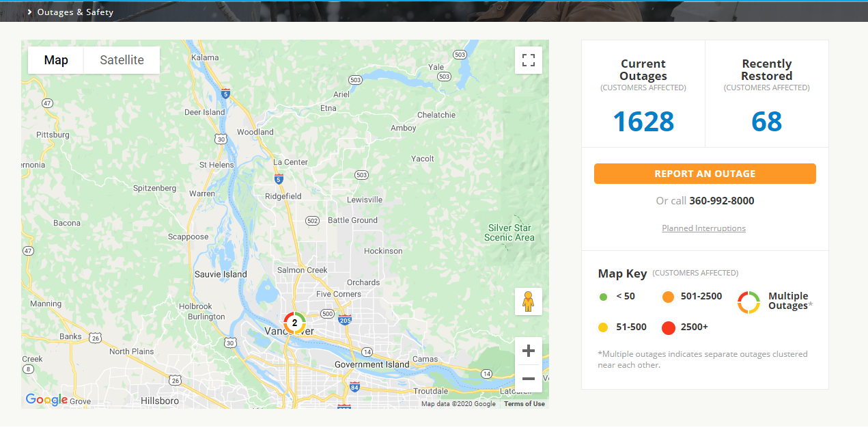Click the red 2500+ legend swatch
This screenshot has width=868, height=430.
(668, 328)
